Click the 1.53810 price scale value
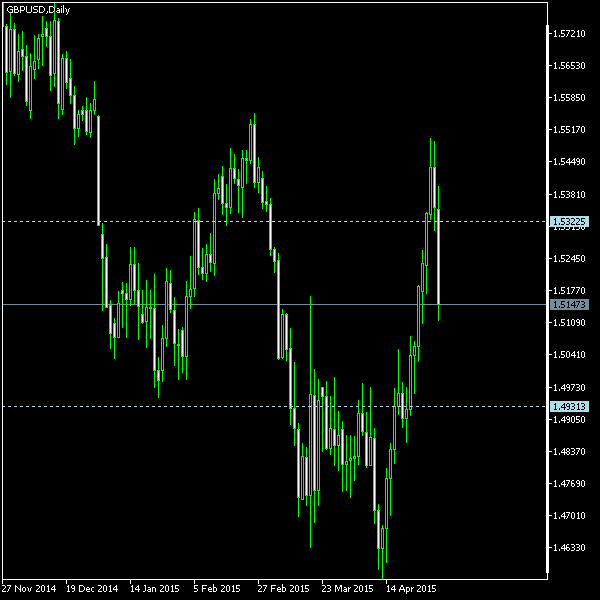This screenshot has height=600, width=600. 569,194
